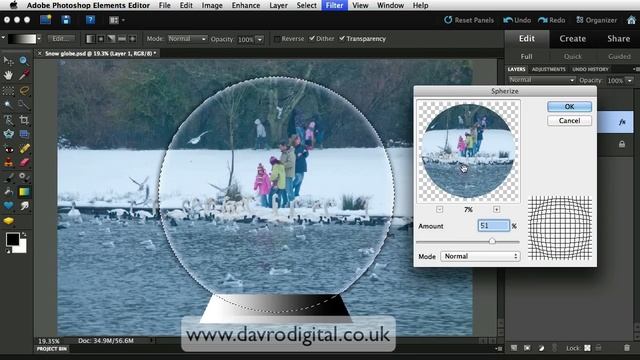640x360 pixels.
Task: Click the Spherize Amount slider handle
Action: click(492, 241)
